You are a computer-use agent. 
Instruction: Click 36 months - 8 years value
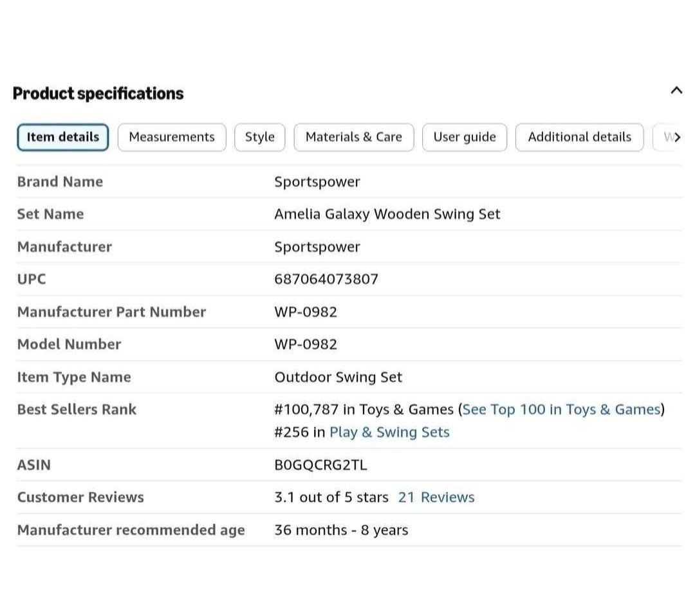pyautogui.click(x=341, y=530)
